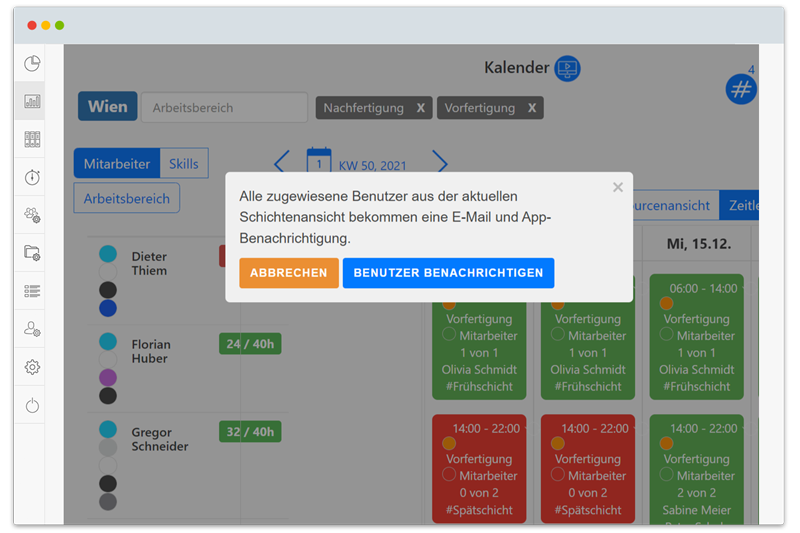Screen dimensions: 800x533
Task: Click Benutzer Benachrichtigen to notify users
Action: pos(448,273)
